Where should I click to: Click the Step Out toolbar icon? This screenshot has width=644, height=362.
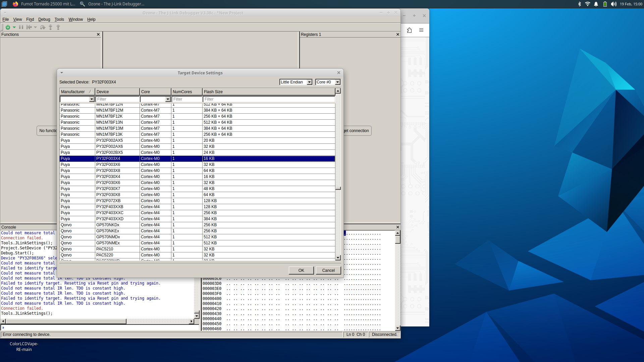(x=58, y=27)
